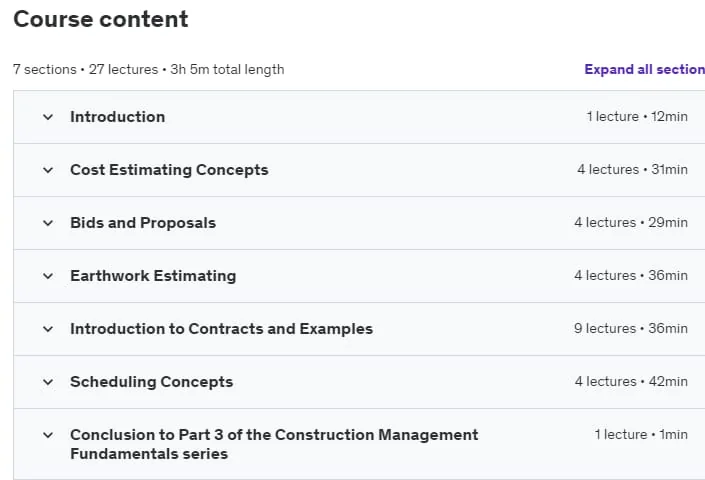Viewport: 705px width, 480px height.
Task: Click Expand all sections link
Action: 644,69
